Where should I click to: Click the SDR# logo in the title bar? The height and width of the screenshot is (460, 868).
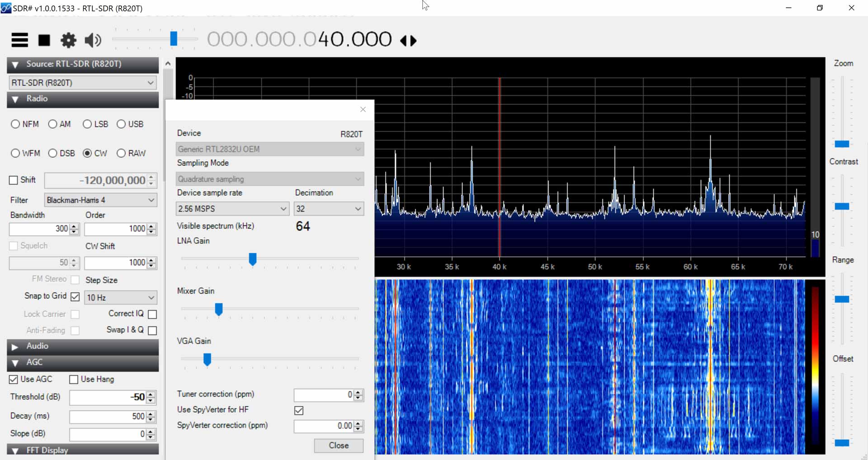(6, 8)
